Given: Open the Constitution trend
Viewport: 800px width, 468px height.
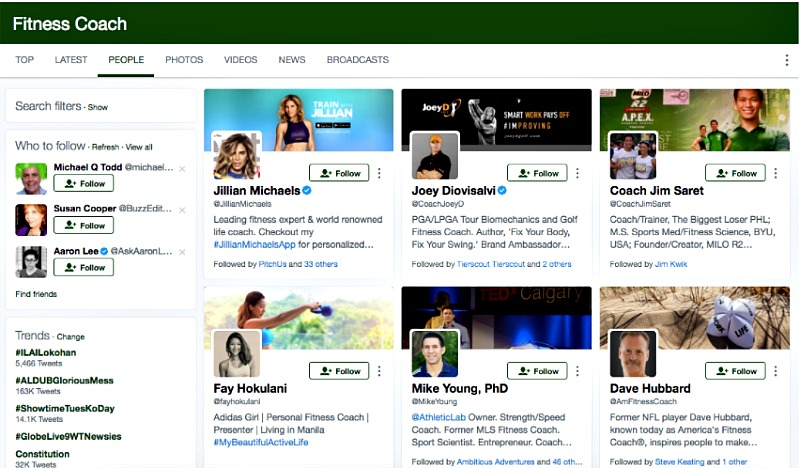Looking at the screenshot, I should click(x=42, y=454).
